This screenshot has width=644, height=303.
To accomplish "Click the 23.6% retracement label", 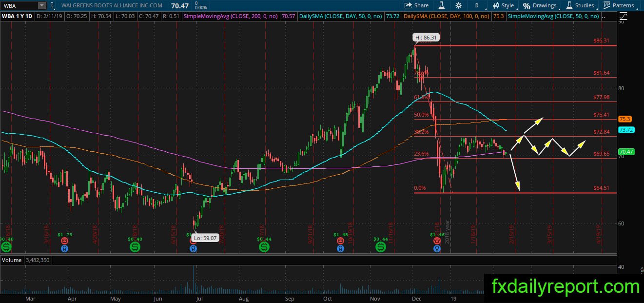I will [x=421, y=154].
